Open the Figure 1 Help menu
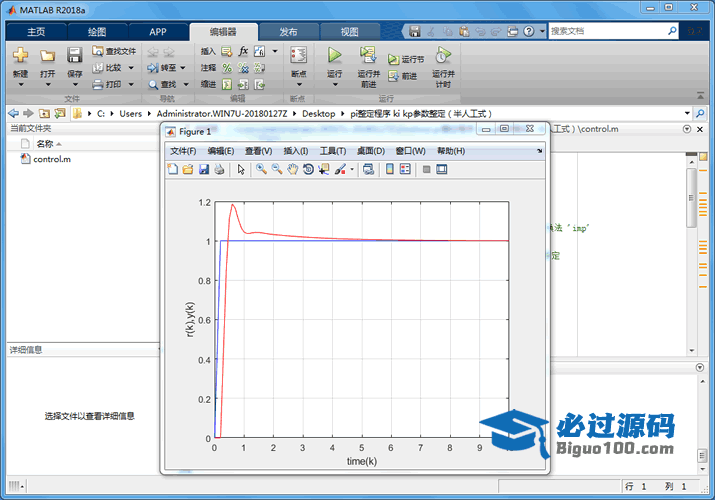Image resolution: width=715 pixels, height=500 pixels. tap(451, 151)
